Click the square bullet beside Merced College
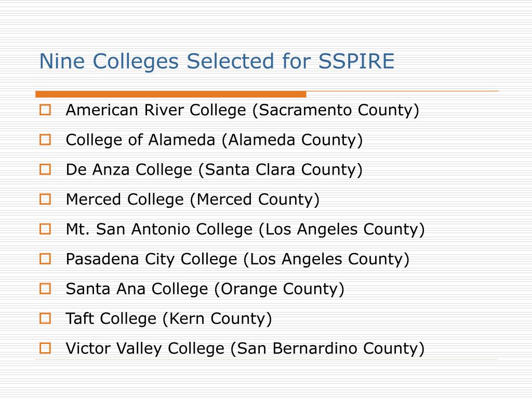Image resolution: width=532 pixels, height=399 pixels. pos(45,199)
